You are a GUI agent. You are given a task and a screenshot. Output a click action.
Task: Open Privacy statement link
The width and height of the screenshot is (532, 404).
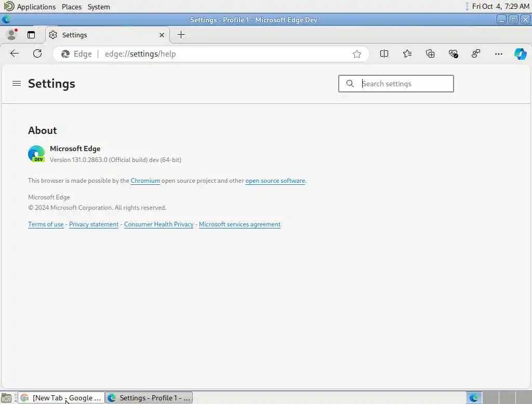94,224
